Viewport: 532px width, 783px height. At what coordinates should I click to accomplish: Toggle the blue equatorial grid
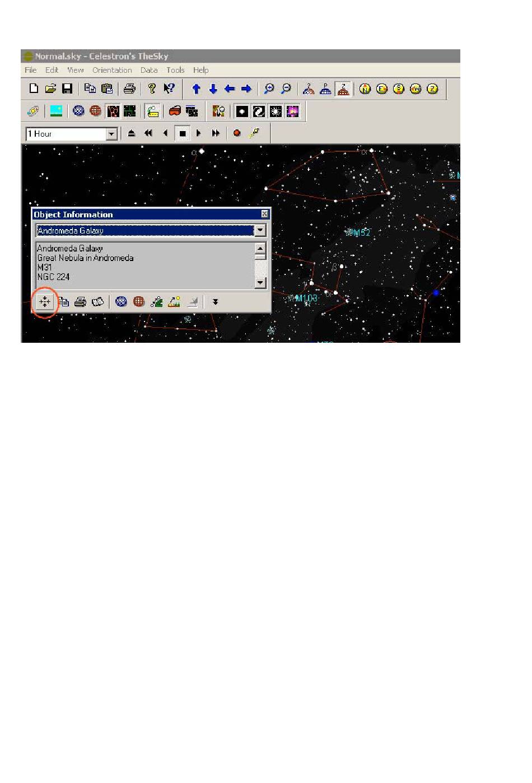(x=79, y=111)
